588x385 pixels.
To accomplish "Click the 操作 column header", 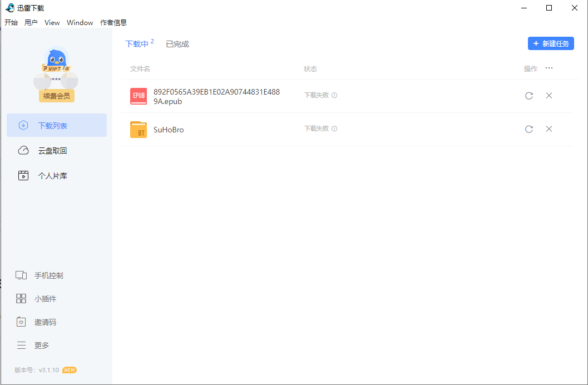I will 531,68.
